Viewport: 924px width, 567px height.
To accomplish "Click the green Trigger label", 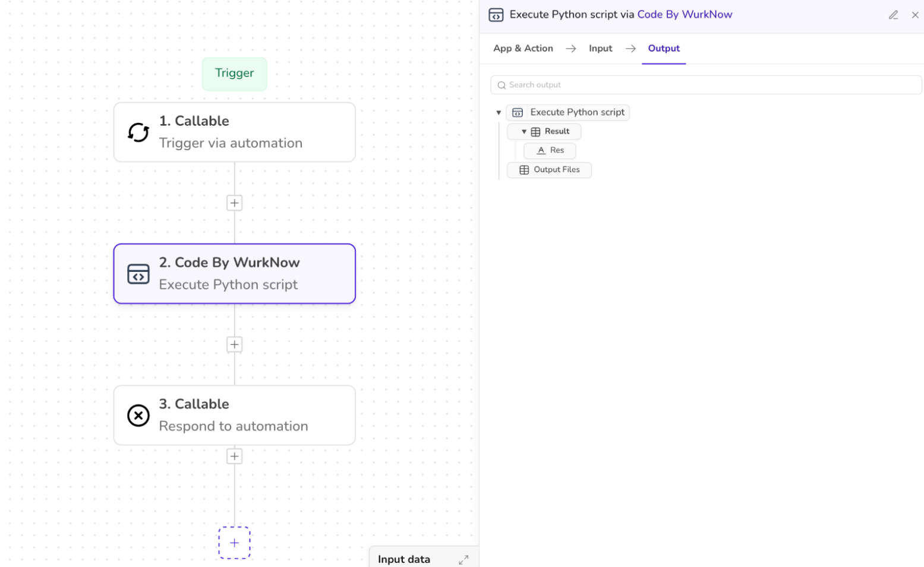I will (x=235, y=74).
